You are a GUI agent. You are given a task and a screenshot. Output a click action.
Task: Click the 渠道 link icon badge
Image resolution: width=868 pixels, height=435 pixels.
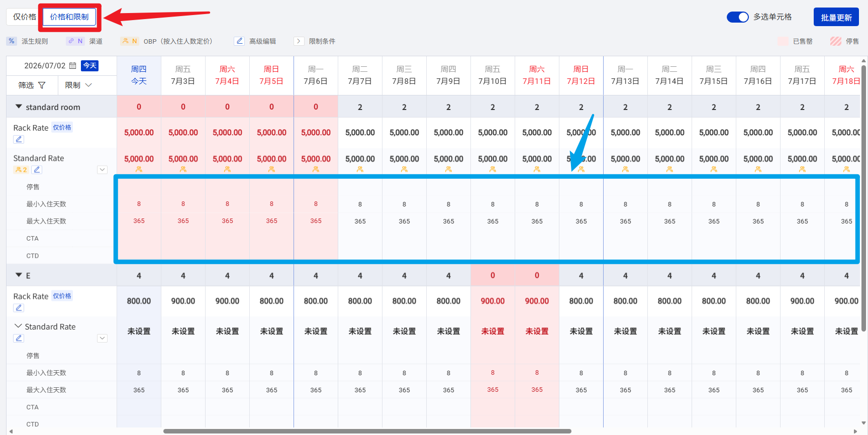coord(75,41)
